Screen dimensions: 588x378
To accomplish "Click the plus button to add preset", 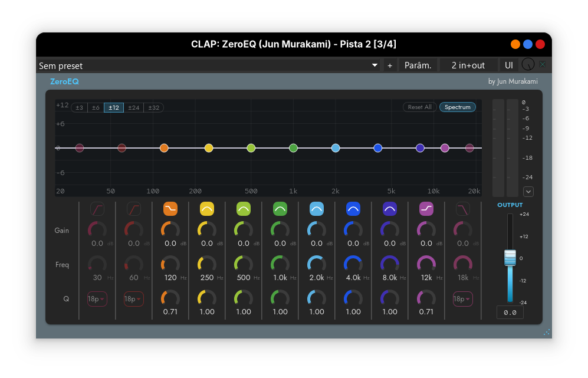I will click(x=390, y=65).
